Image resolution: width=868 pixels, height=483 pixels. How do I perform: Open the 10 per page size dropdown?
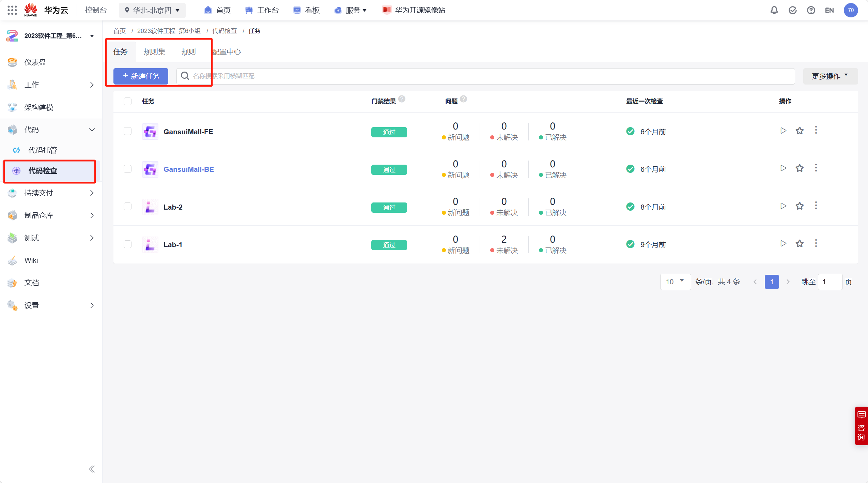pos(675,282)
